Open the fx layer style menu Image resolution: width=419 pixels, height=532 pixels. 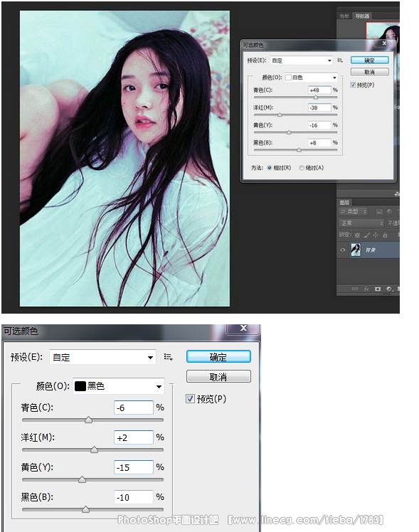pos(366,289)
